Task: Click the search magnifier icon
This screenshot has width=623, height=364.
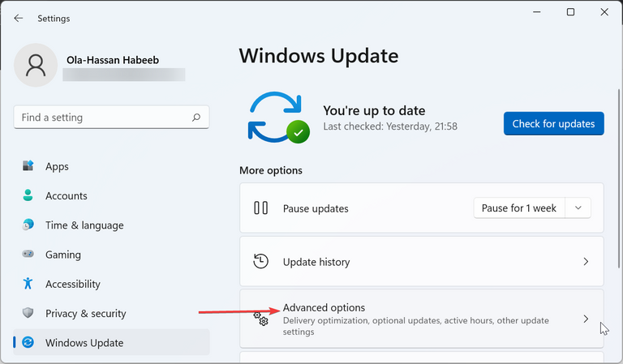Action: [196, 118]
